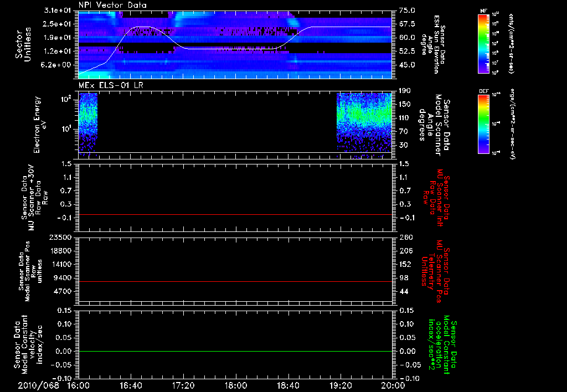Click the 16:00 time tick label

[x=79, y=385]
